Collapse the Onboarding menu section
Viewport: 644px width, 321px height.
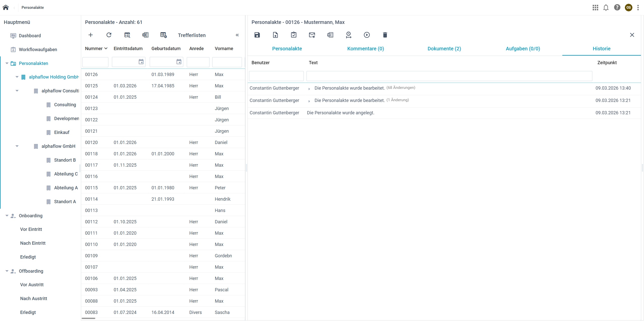click(7, 216)
